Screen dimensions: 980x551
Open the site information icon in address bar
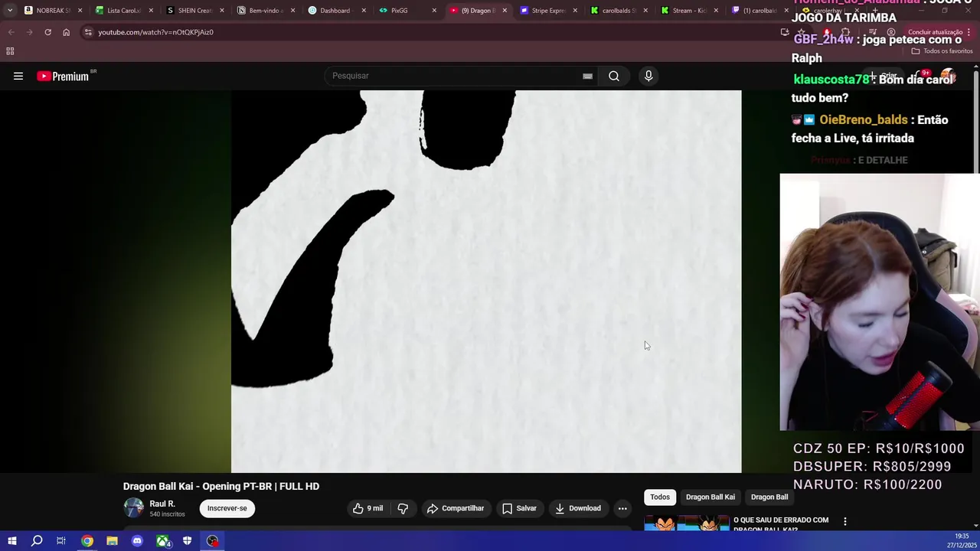click(88, 32)
